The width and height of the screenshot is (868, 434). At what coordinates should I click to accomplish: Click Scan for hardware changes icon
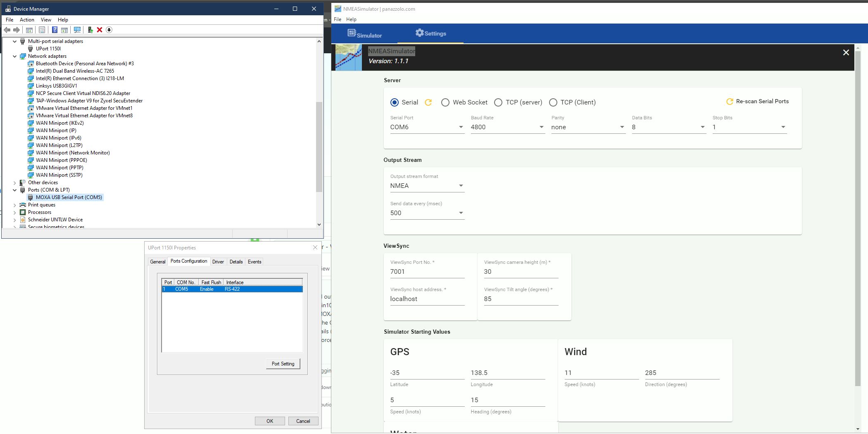[x=77, y=29]
